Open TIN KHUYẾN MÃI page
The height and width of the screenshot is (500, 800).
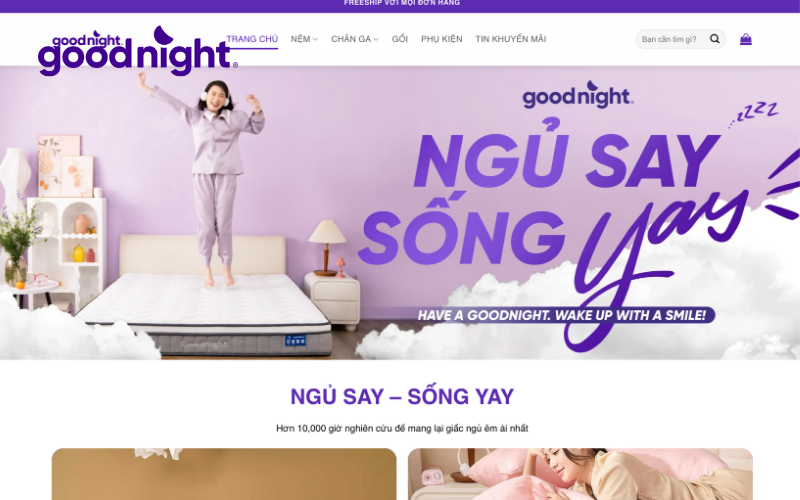510,39
